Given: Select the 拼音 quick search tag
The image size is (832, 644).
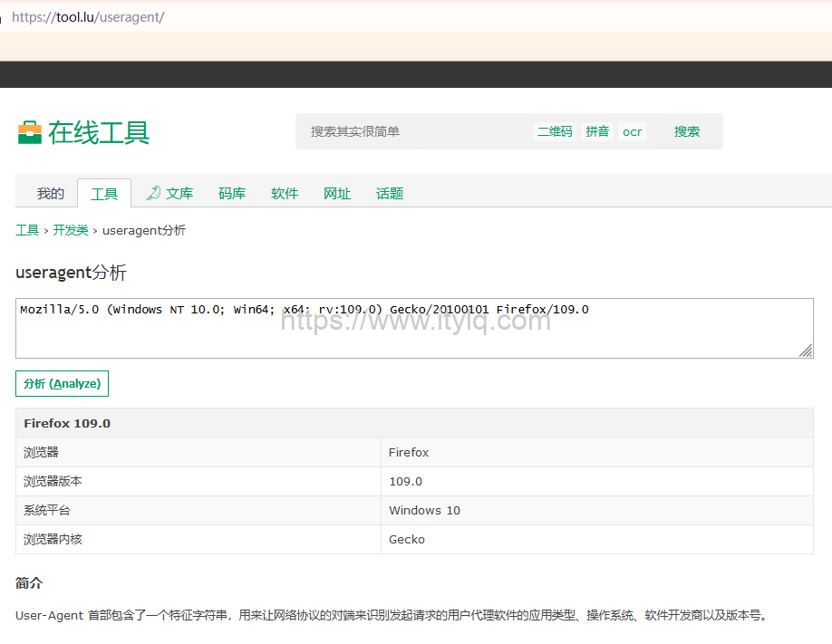Looking at the screenshot, I should point(597,131).
